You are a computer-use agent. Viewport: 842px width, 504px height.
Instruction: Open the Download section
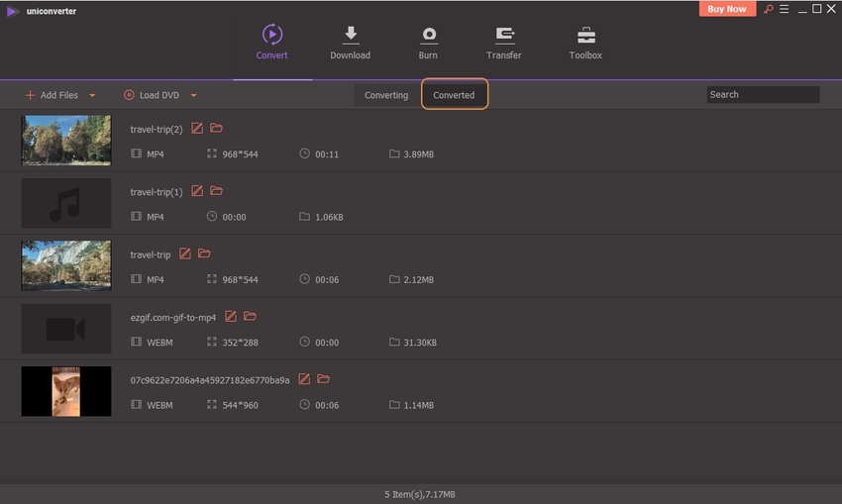coord(350,43)
